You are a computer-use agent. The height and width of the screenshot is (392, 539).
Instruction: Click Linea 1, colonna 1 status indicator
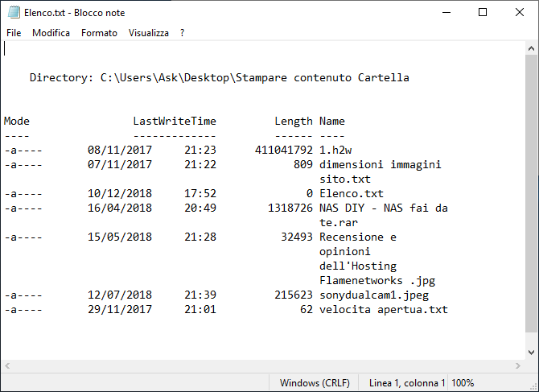(406, 383)
